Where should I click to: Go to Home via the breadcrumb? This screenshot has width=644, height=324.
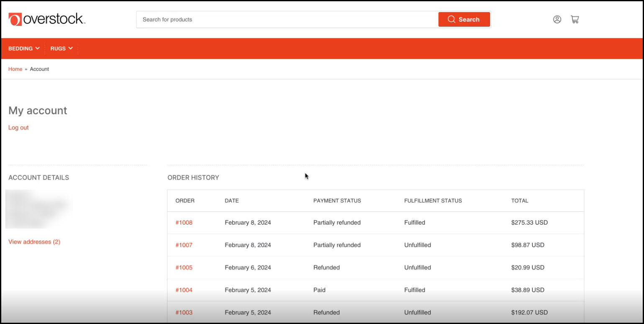tap(15, 69)
